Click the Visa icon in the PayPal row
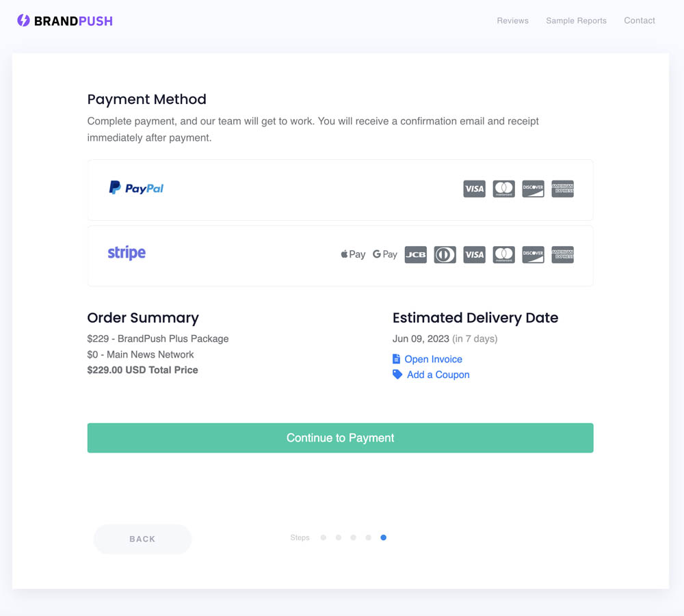Screen dimensions: 684x616 (x=474, y=189)
